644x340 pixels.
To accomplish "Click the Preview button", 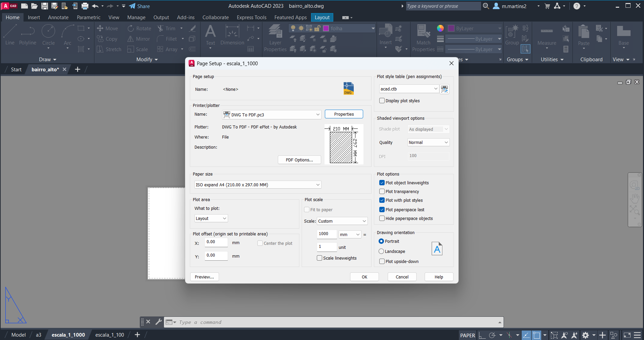I will (x=204, y=277).
